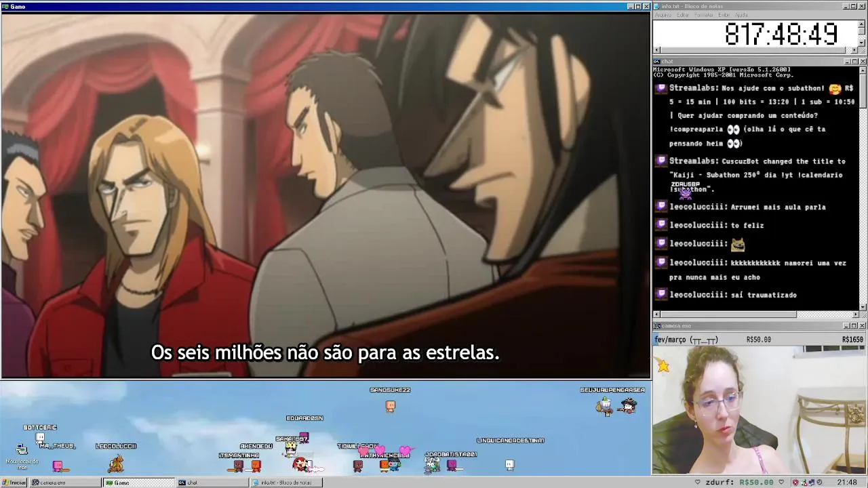Click the tiowillshow avatar
The height and width of the screenshot is (488, 868).
coord(358,465)
